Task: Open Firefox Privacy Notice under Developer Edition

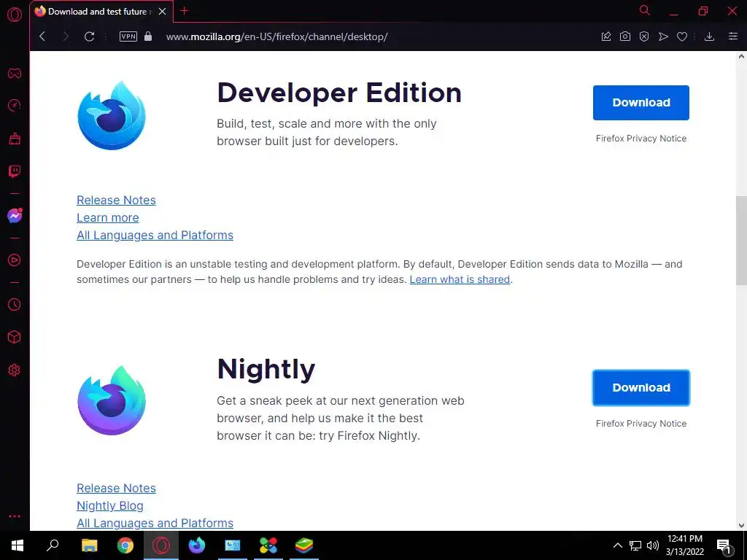Action: click(640, 138)
